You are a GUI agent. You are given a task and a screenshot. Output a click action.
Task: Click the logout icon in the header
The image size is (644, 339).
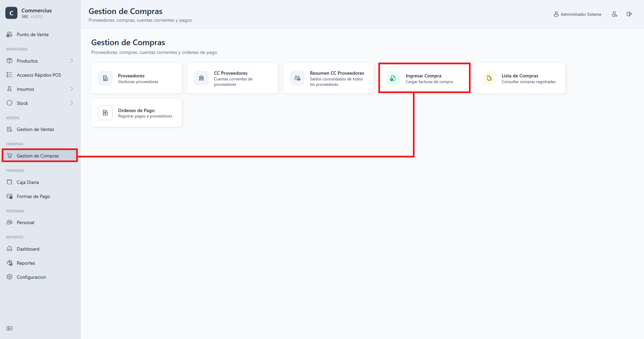click(x=629, y=14)
